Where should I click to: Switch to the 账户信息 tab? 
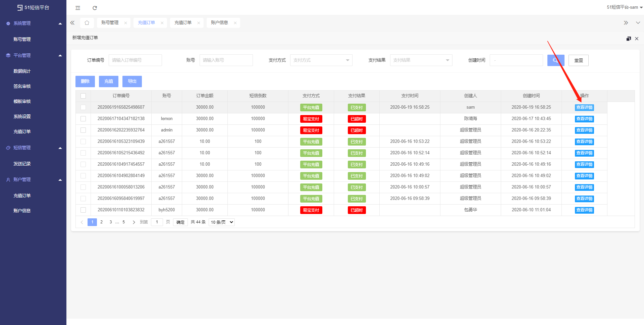(219, 23)
